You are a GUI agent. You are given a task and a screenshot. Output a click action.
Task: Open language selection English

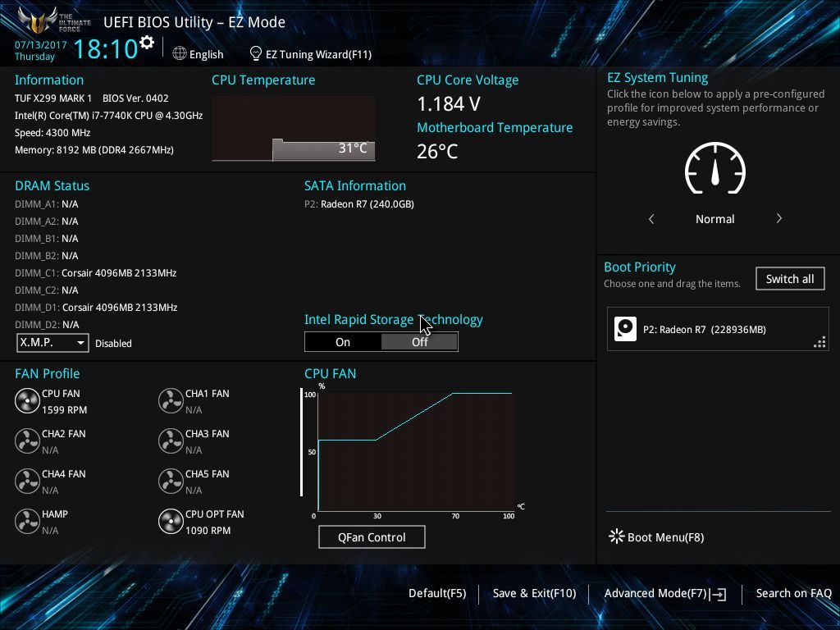click(206, 54)
